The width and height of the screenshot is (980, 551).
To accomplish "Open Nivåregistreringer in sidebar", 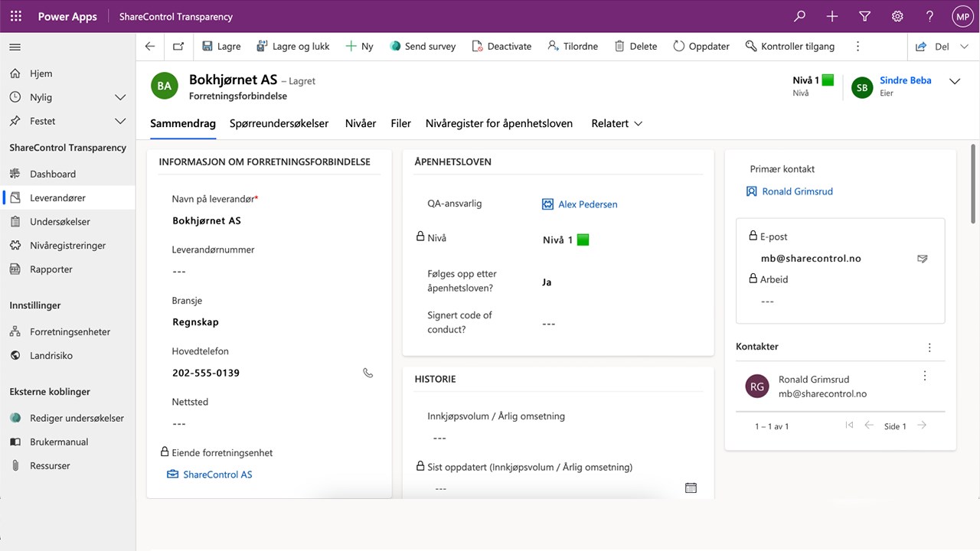I will 68,245.
